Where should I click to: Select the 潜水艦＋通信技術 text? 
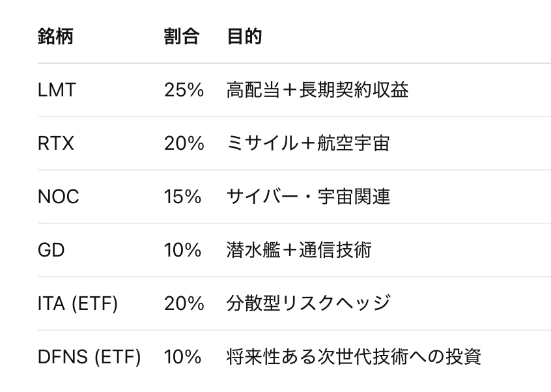point(299,250)
